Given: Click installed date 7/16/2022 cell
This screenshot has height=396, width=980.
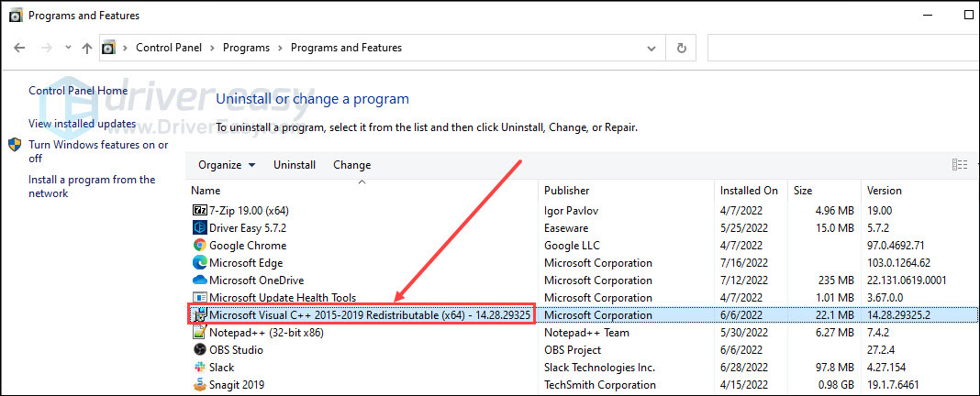Looking at the screenshot, I should tap(744, 263).
